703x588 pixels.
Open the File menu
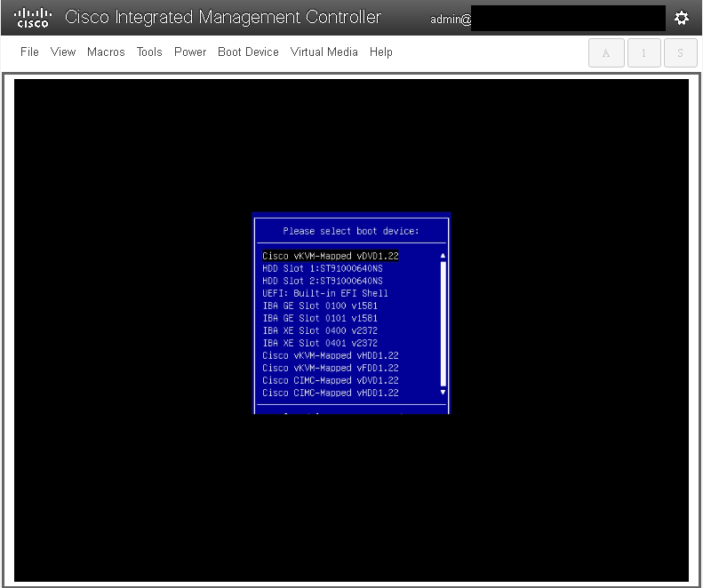29,52
